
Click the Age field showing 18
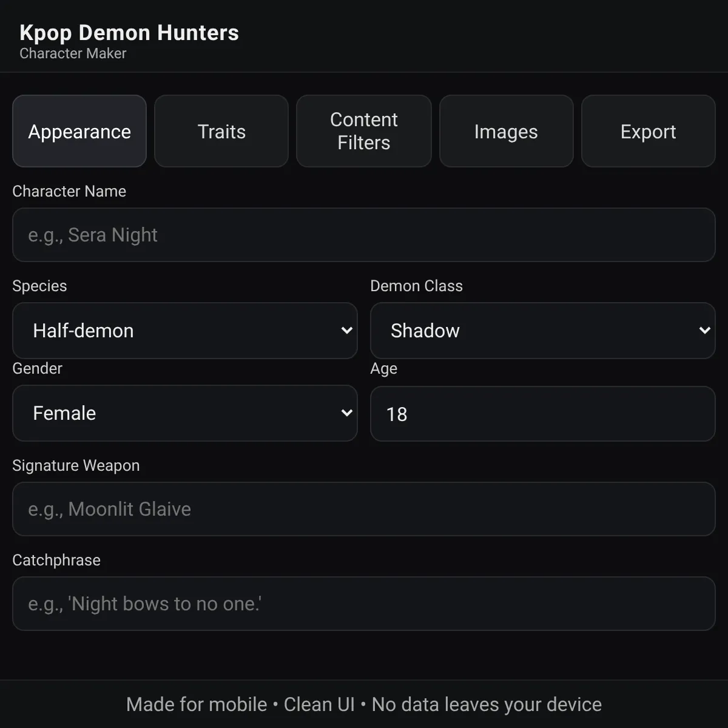point(543,414)
